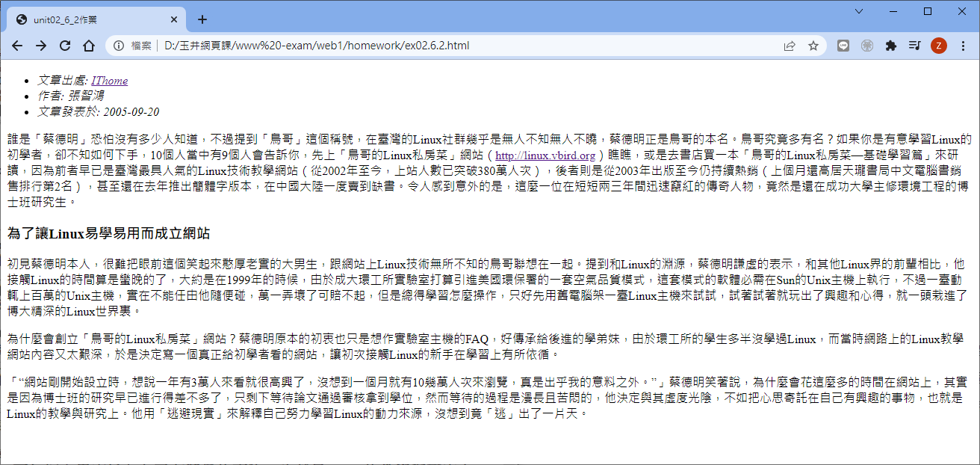
Task: Go back to the previous page
Action: coord(17,46)
